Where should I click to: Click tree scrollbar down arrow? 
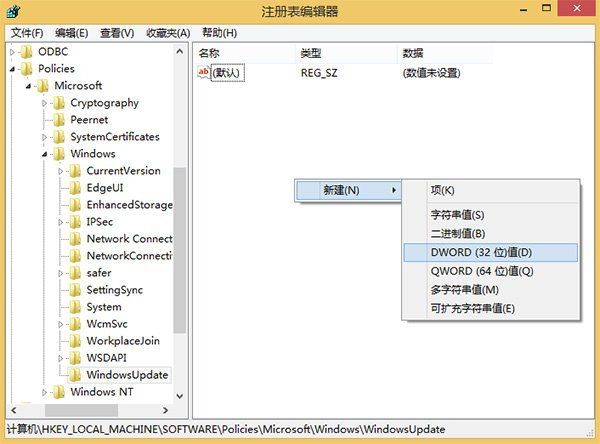coord(179,396)
